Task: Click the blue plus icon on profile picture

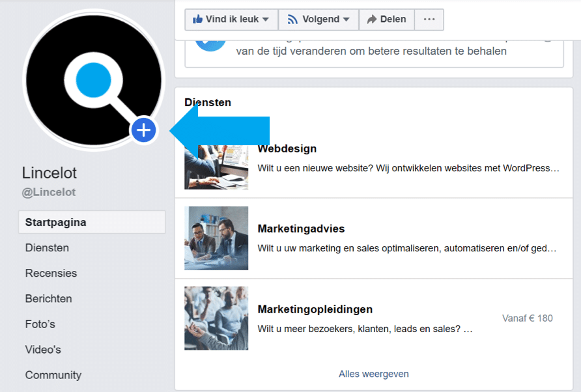Action: tap(143, 130)
